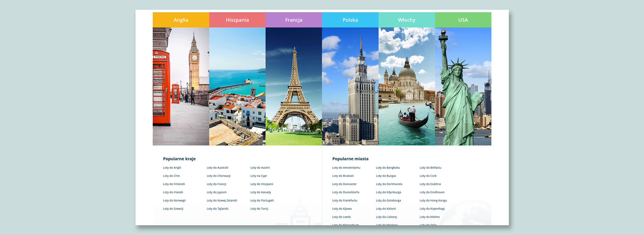Click the Loty do Belfastu link
The height and width of the screenshot is (235, 644).
click(431, 168)
